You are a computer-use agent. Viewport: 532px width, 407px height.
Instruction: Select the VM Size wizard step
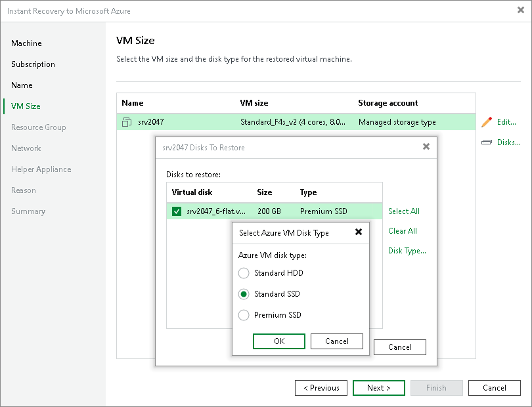pos(26,106)
